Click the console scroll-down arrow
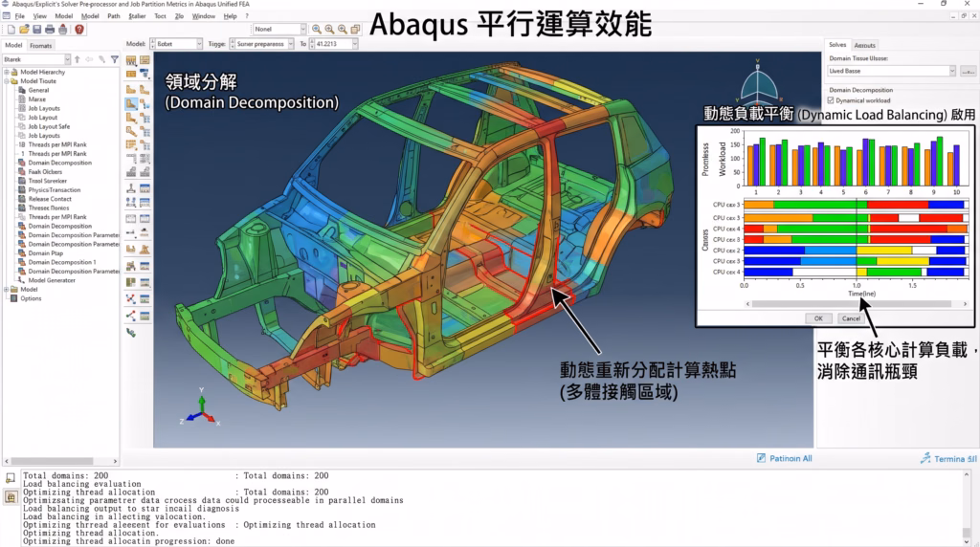The height and width of the screenshot is (547, 980). tap(967, 542)
